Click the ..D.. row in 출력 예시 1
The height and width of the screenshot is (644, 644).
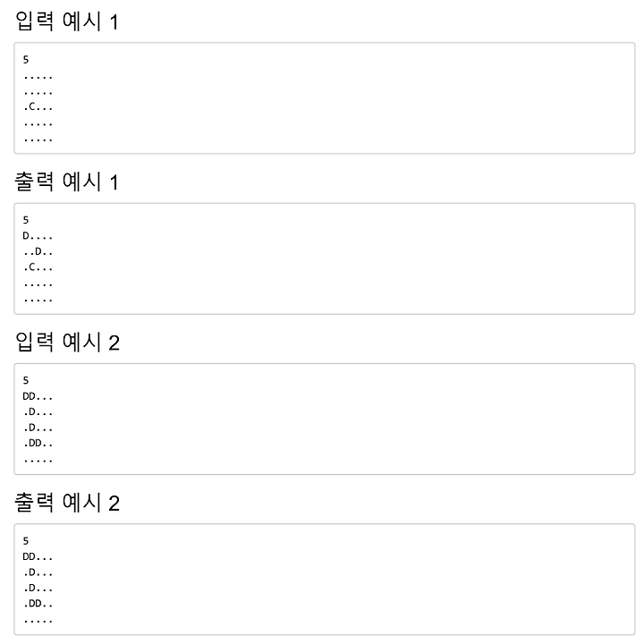click(38, 251)
